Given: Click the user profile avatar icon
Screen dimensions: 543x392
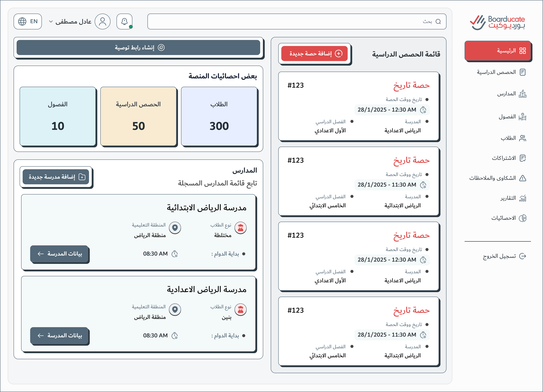Looking at the screenshot, I should click(102, 22).
